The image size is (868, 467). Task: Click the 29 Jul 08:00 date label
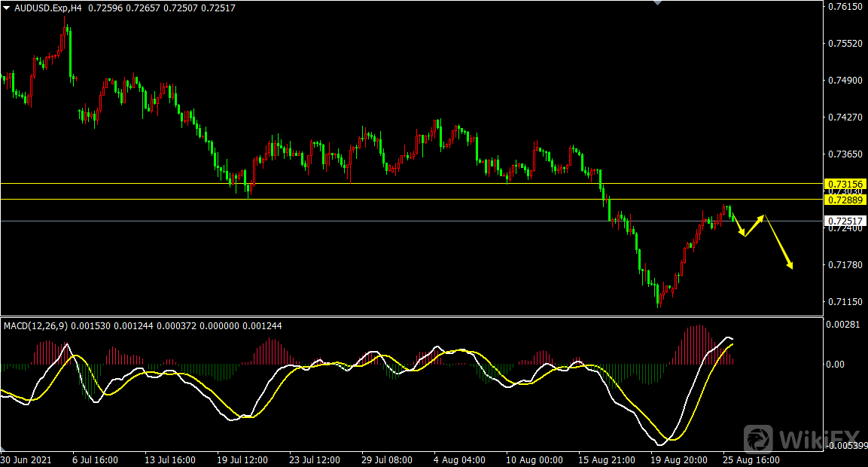click(386, 459)
